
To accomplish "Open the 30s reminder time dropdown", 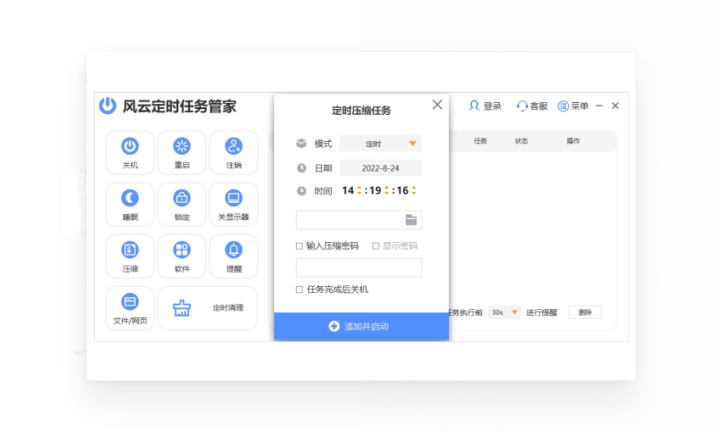I will click(505, 312).
